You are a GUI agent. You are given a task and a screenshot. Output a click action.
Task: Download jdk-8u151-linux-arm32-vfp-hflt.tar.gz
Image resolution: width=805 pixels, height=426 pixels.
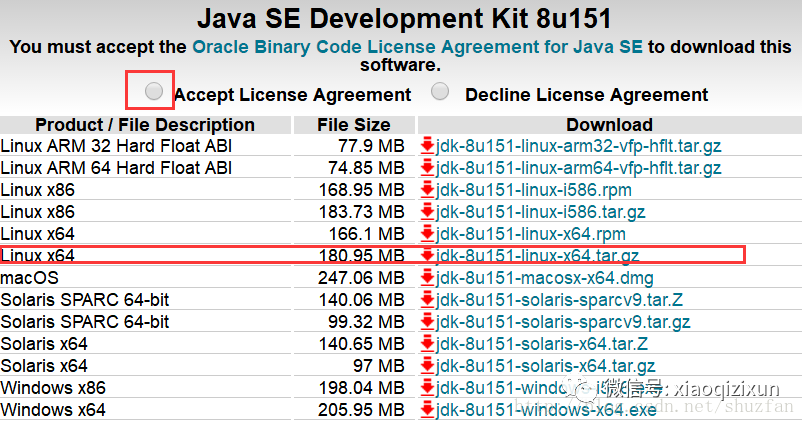point(579,146)
